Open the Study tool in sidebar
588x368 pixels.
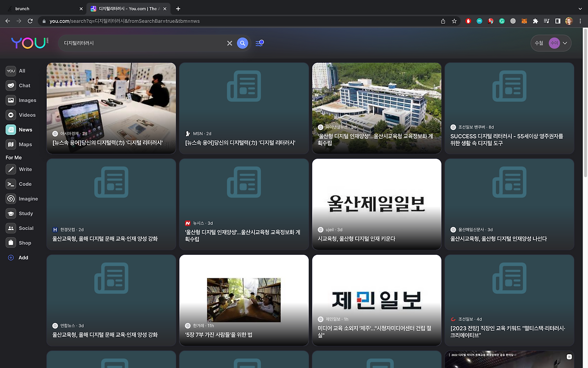tap(20, 213)
